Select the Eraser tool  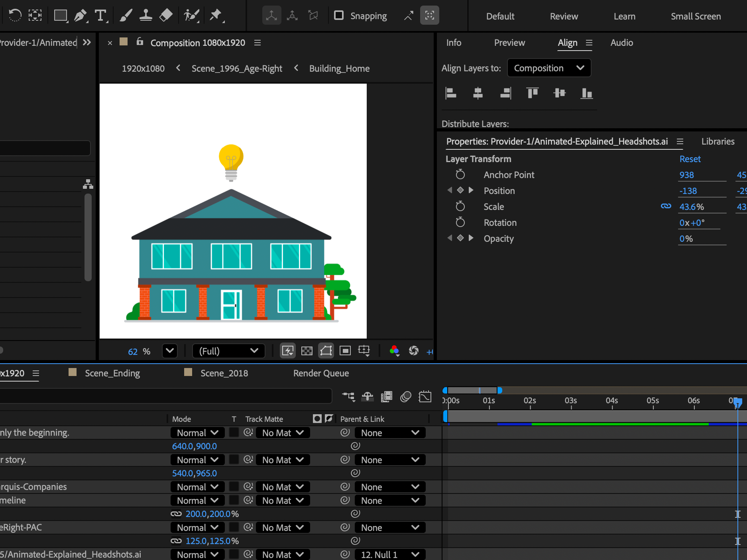pyautogui.click(x=166, y=16)
